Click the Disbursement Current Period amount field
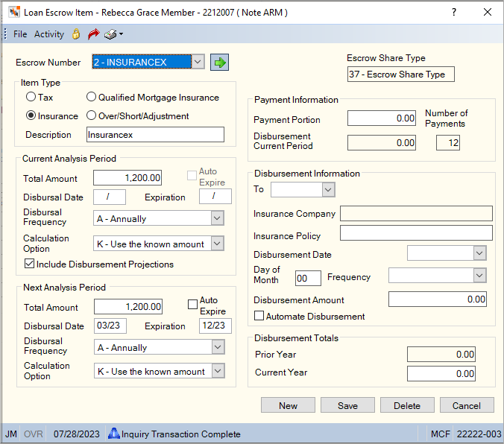 pos(382,142)
